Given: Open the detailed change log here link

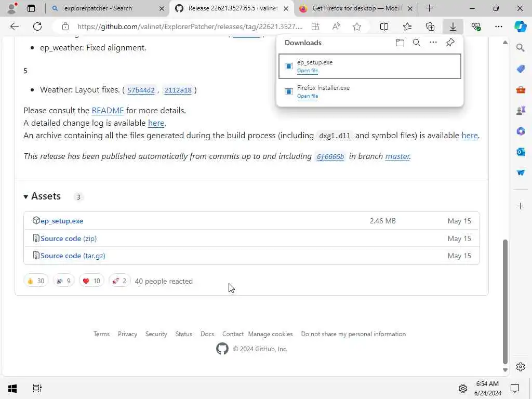Looking at the screenshot, I should point(156,123).
